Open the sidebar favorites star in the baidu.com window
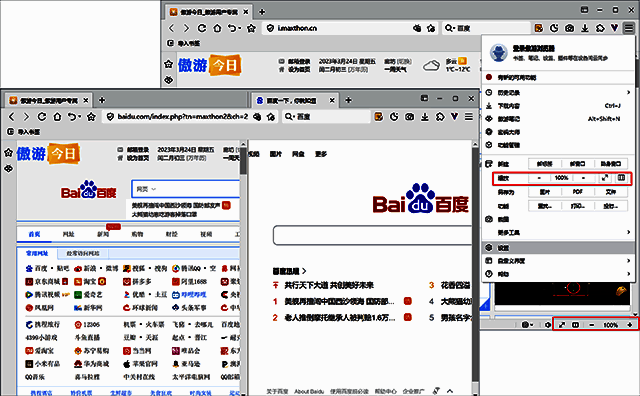The height and width of the screenshot is (396, 640). tap(9, 153)
